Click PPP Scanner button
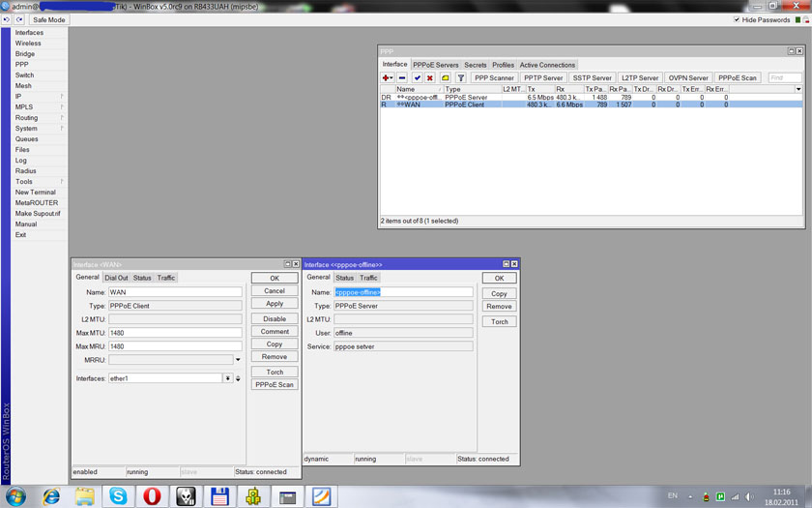 pyautogui.click(x=494, y=77)
